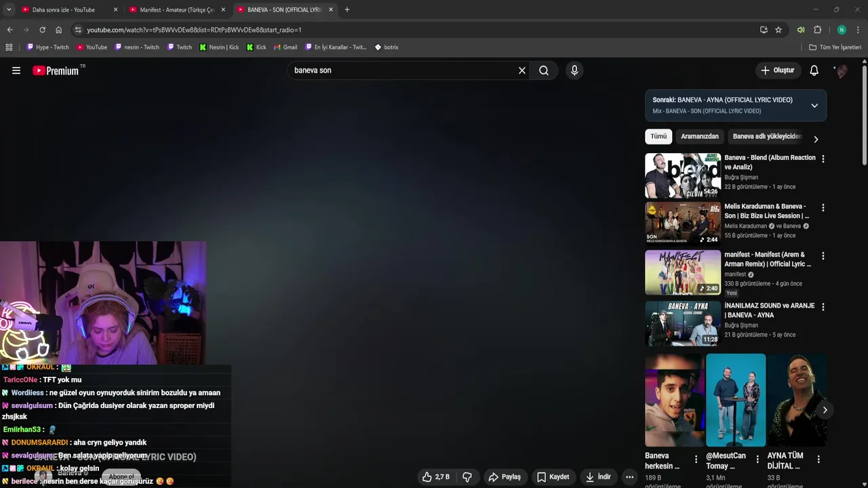Open options for manifest Arem & Arman Remix
868x488 pixels.
point(823,256)
